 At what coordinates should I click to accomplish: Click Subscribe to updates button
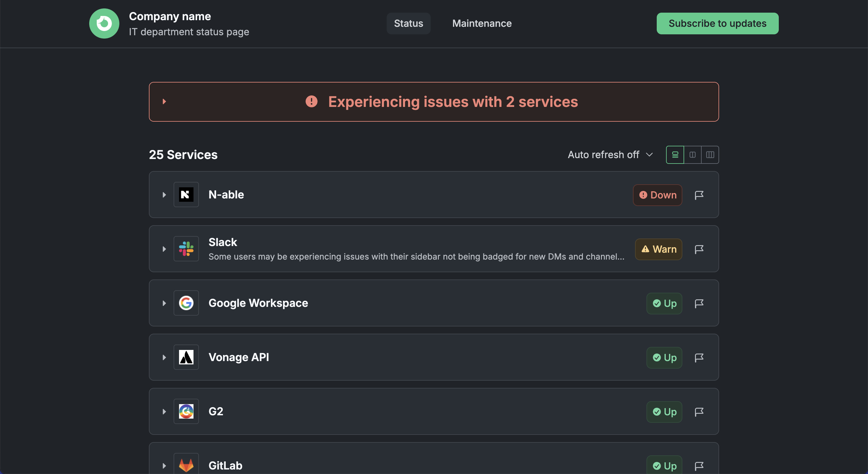pos(717,23)
